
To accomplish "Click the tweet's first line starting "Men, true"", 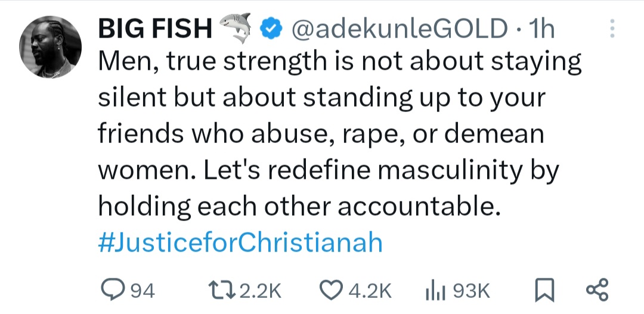I will tap(339, 63).
